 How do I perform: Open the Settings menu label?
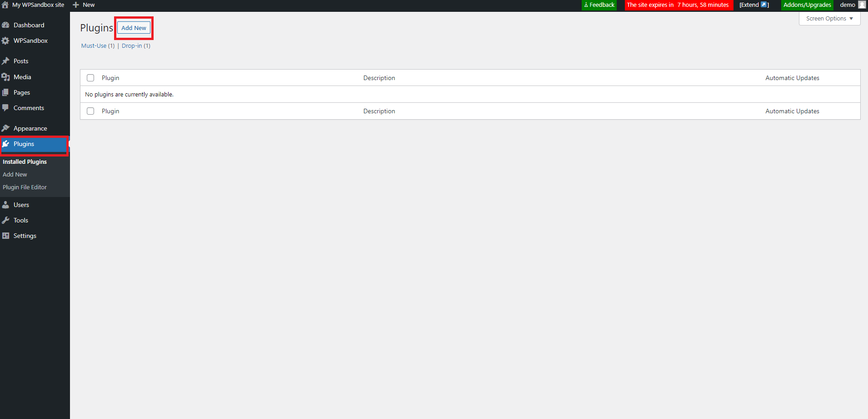click(x=25, y=236)
